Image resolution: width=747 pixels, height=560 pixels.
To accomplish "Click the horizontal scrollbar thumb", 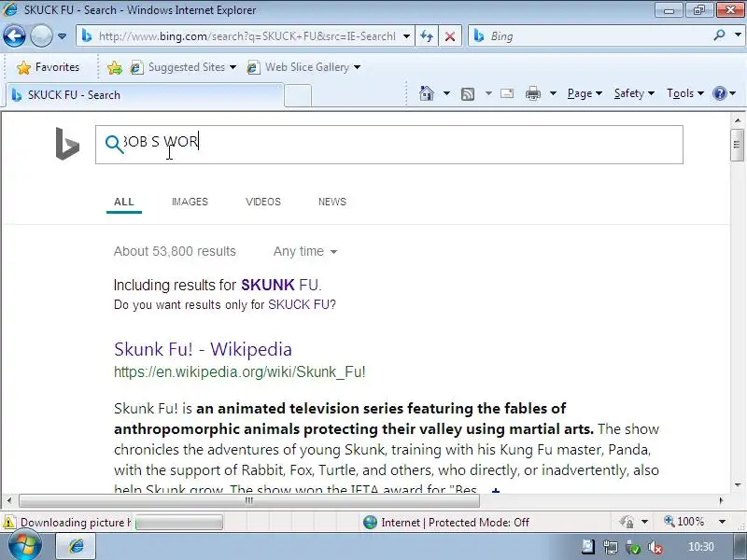I will (x=249, y=500).
